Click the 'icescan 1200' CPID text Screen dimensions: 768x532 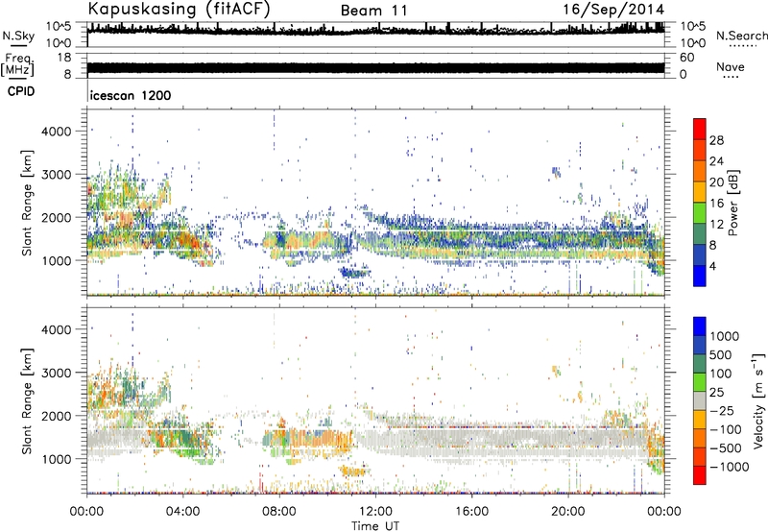click(131, 95)
